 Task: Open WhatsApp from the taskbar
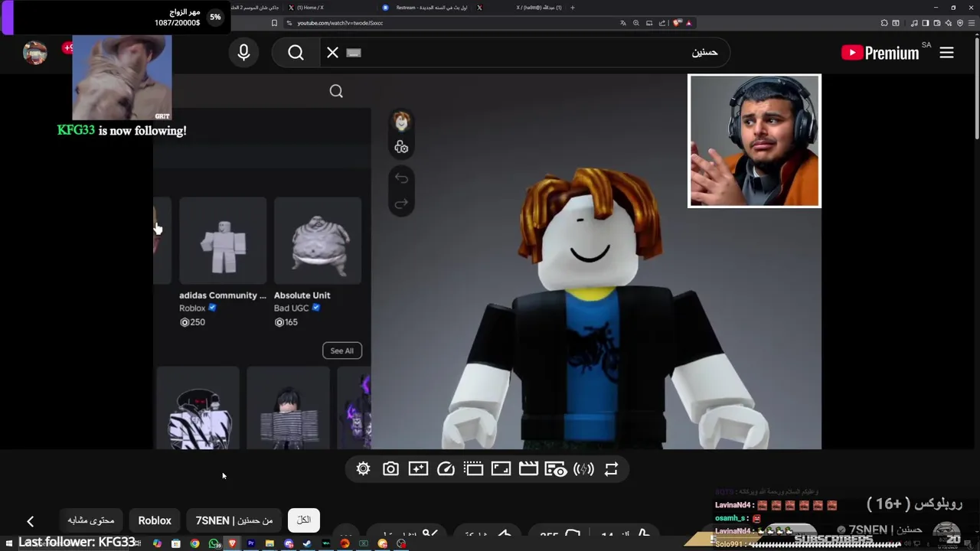[214, 543]
